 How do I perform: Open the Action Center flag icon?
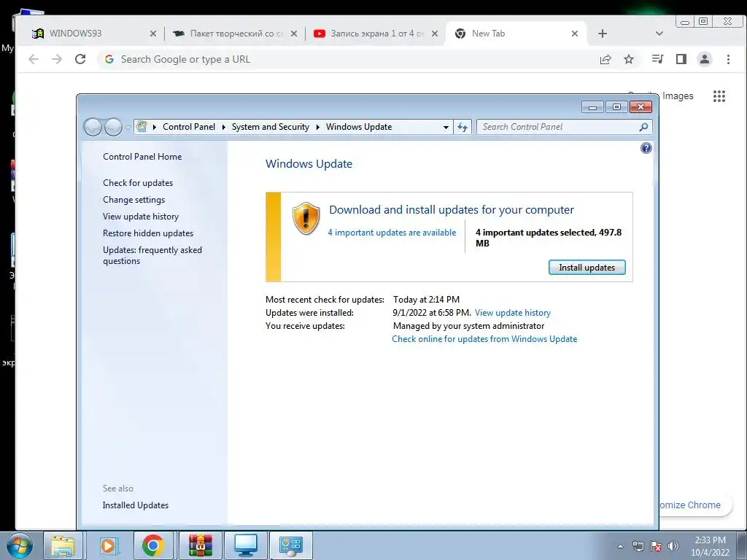pos(656,546)
